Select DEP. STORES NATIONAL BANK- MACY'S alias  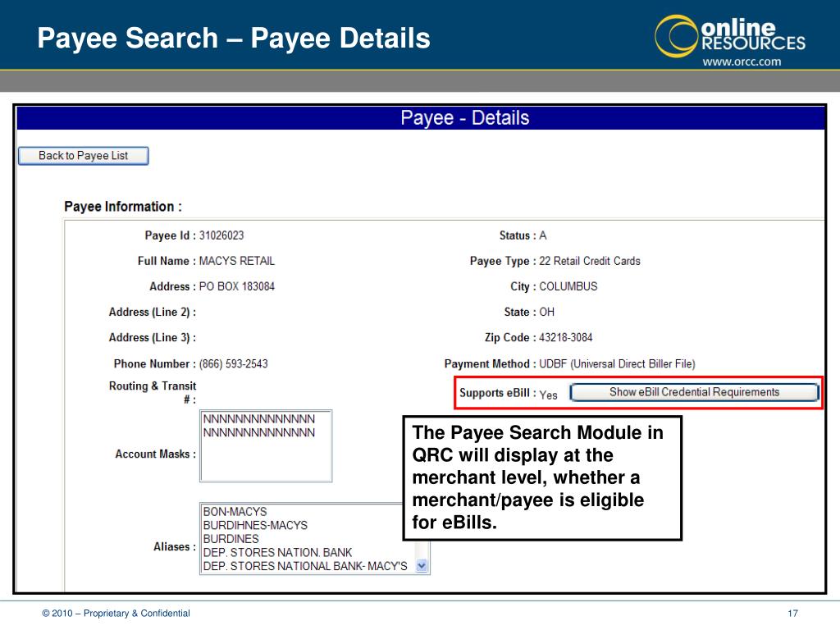(x=305, y=566)
